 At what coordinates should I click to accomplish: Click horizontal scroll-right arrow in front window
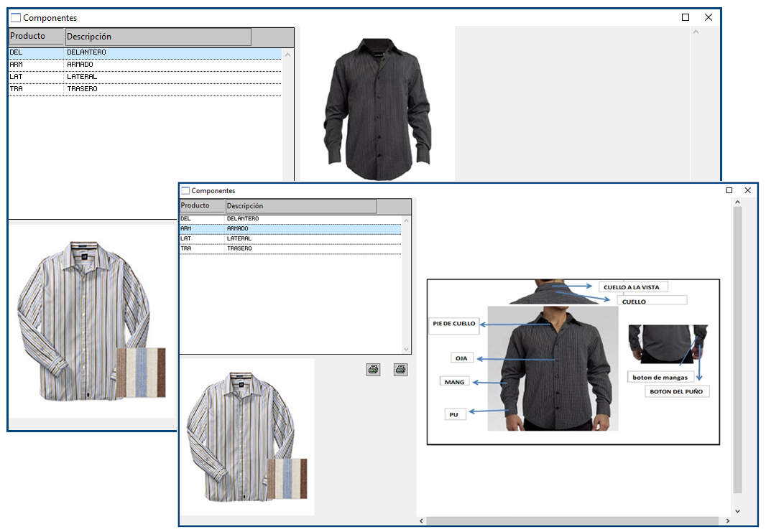click(x=728, y=521)
